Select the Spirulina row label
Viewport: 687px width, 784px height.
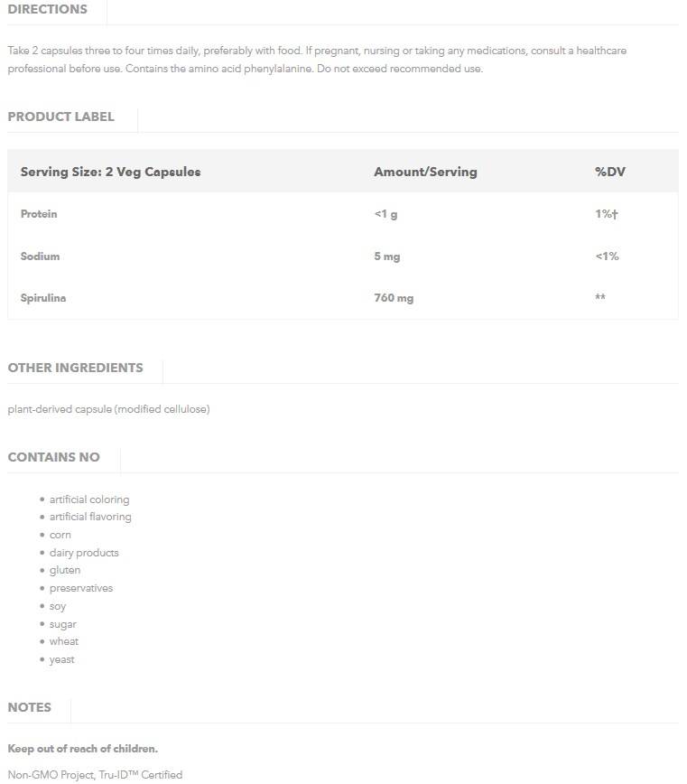43,298
